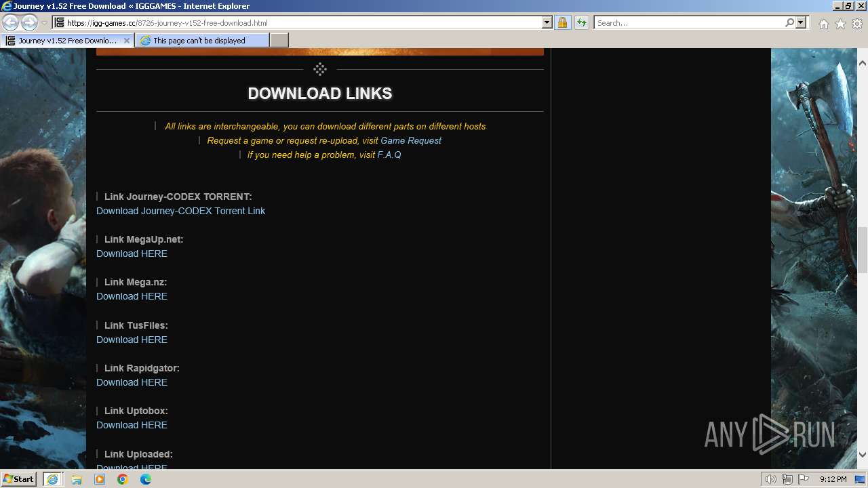868x488 pixels.
Task: Launch Microsoft Edge from taskbar
Action: click(146, 479)
